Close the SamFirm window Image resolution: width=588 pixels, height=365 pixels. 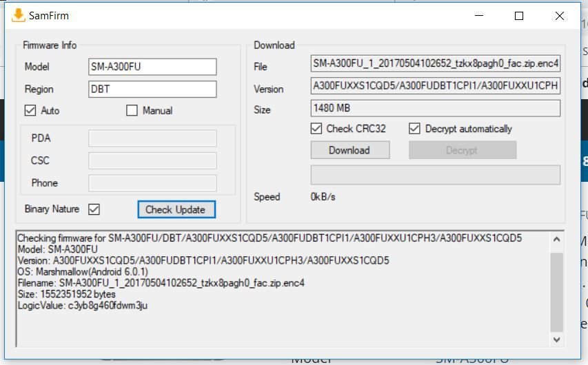click(560, 16)
